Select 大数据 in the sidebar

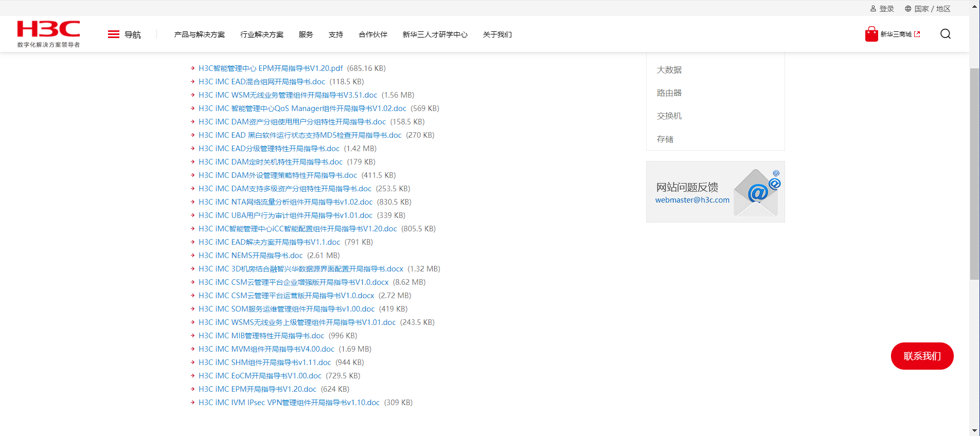669,70
